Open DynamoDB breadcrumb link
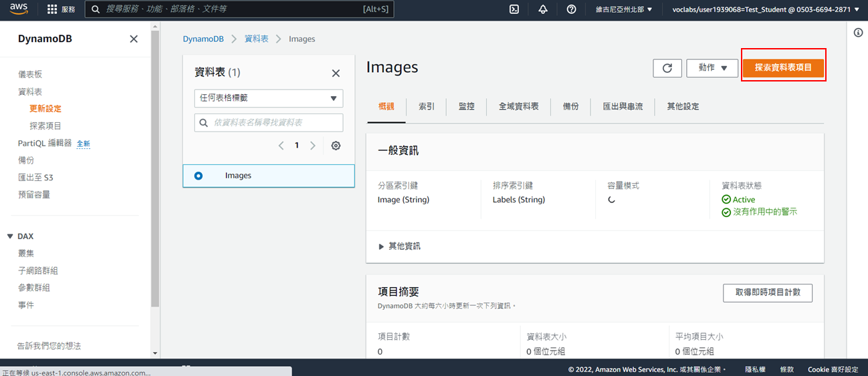868x376 pixels. tap(204, 39)
